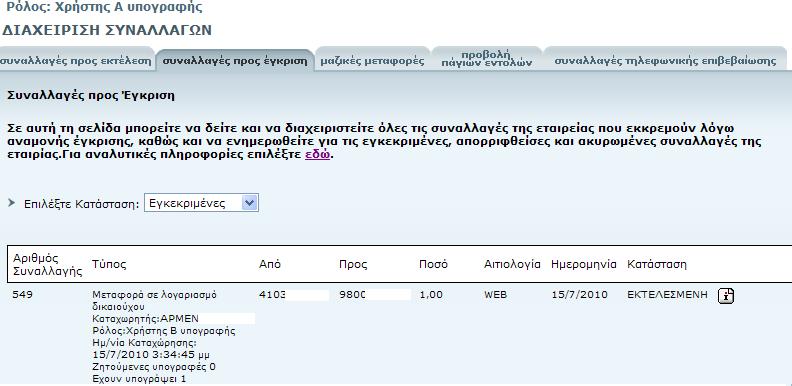Click the Ημερομηνία column header
Image resolution: width=792 pixels, height=386 pixels.
pyautogui.click(x=584, y=264)
